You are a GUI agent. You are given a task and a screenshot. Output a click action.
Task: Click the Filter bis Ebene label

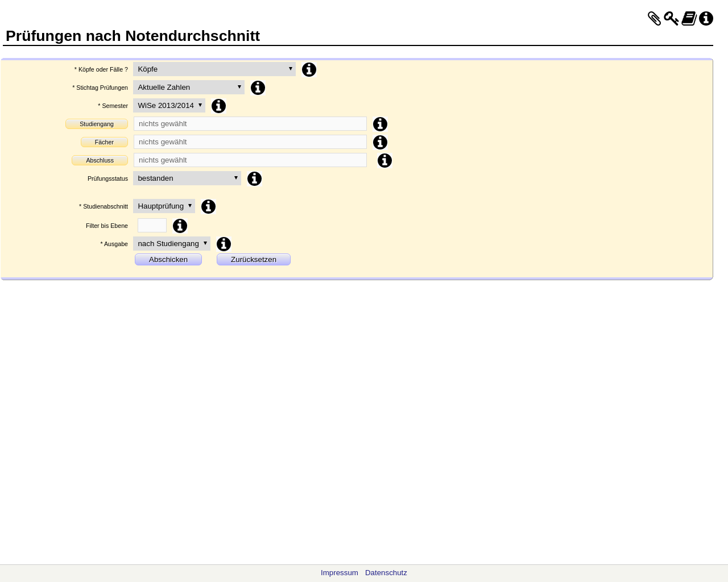point(107,226)
